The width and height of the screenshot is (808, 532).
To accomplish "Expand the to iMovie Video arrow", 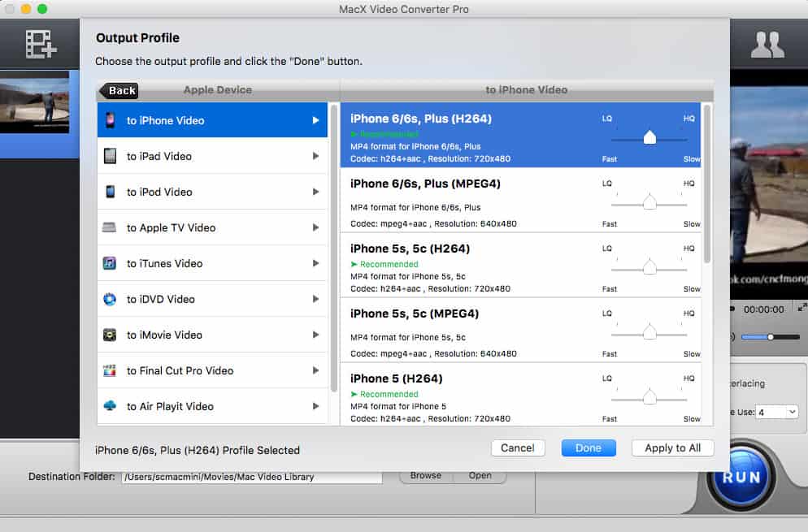I will (x=315, y=335).
